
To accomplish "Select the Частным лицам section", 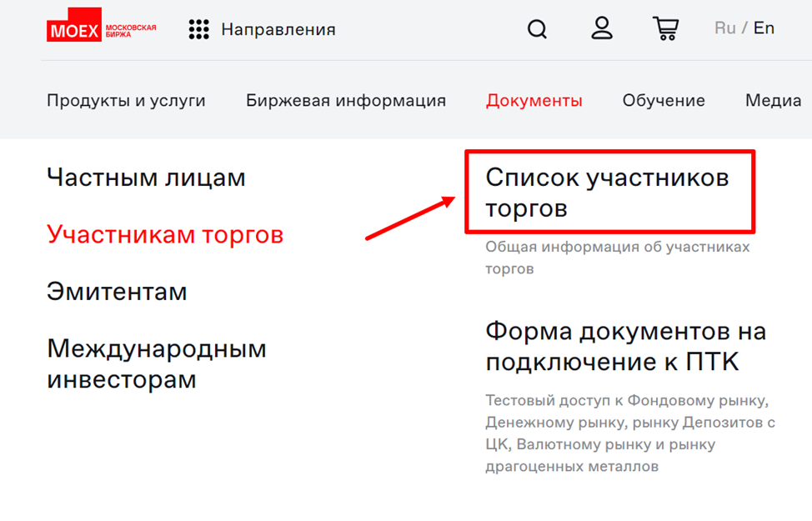I will point(146,178).
